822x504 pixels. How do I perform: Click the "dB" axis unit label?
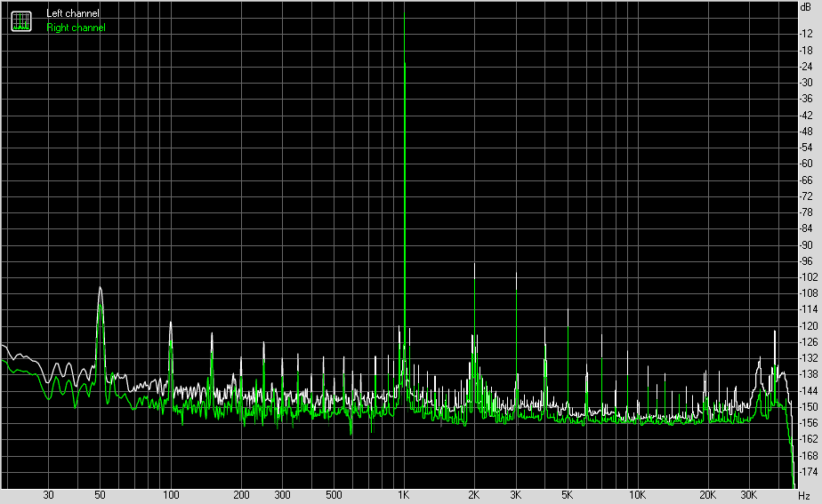coord(805,7)
